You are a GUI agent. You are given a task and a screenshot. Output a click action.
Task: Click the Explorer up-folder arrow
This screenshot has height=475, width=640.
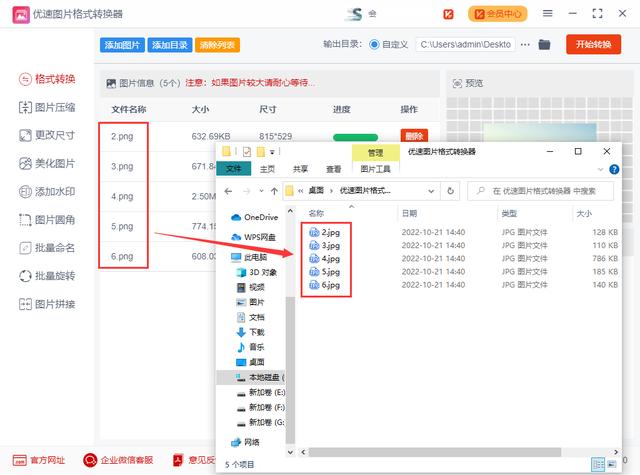click(274, 191)
